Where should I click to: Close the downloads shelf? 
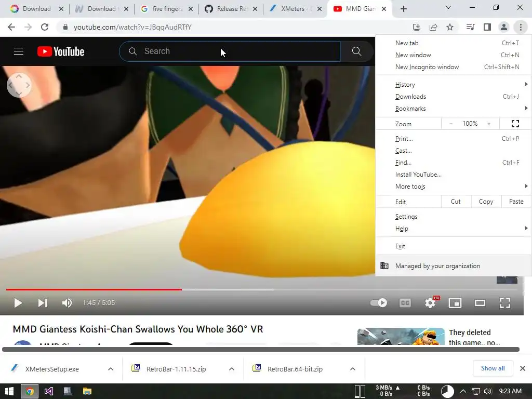click(523, 368)
